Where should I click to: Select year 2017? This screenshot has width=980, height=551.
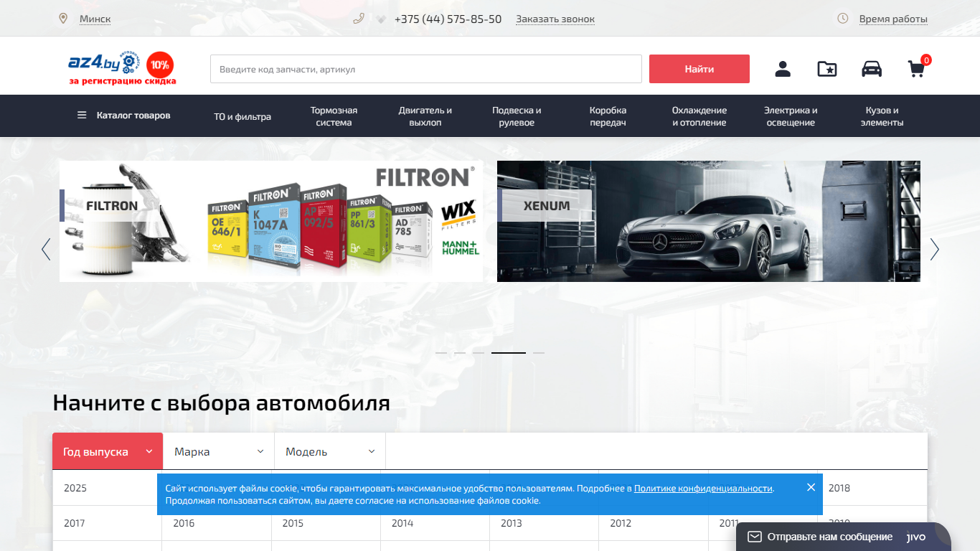tap(107, 523)
